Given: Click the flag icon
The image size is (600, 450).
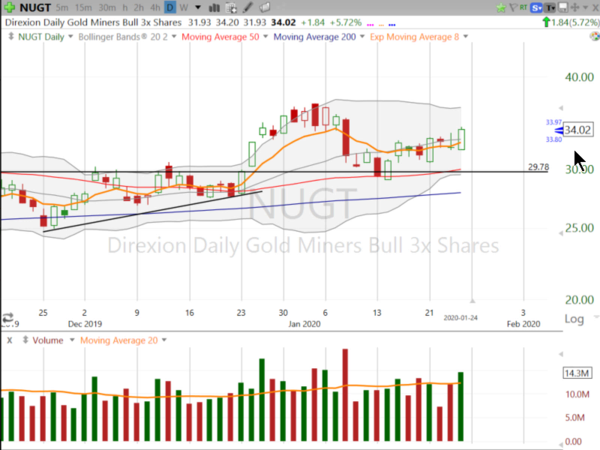Looking at the screenshot, I should point(514,7).
